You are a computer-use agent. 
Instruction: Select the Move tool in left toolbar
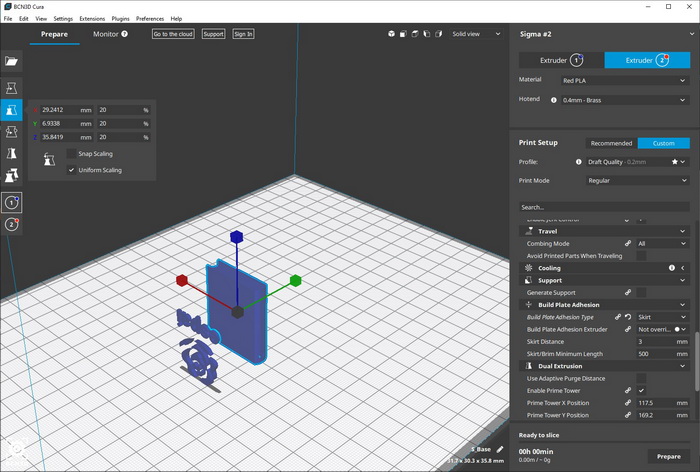click(12, 88)
